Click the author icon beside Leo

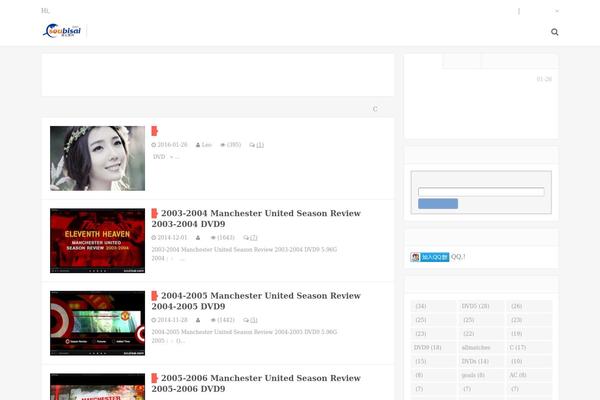[x=198, y=145]
